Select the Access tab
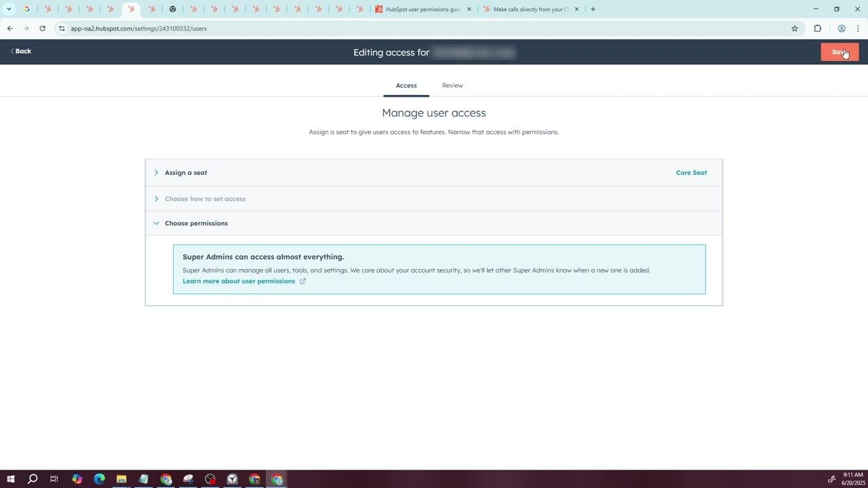868x488 pixels. [406, 85]
